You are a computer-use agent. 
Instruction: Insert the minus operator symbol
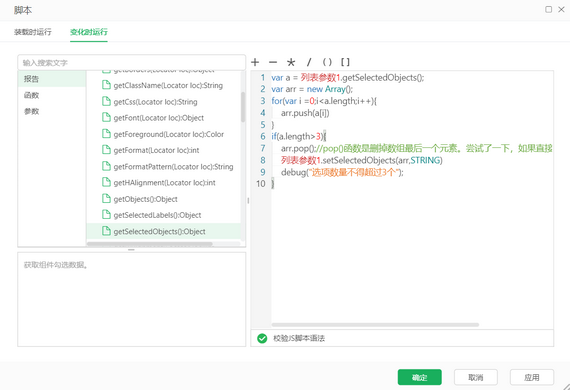coord(273,62)
